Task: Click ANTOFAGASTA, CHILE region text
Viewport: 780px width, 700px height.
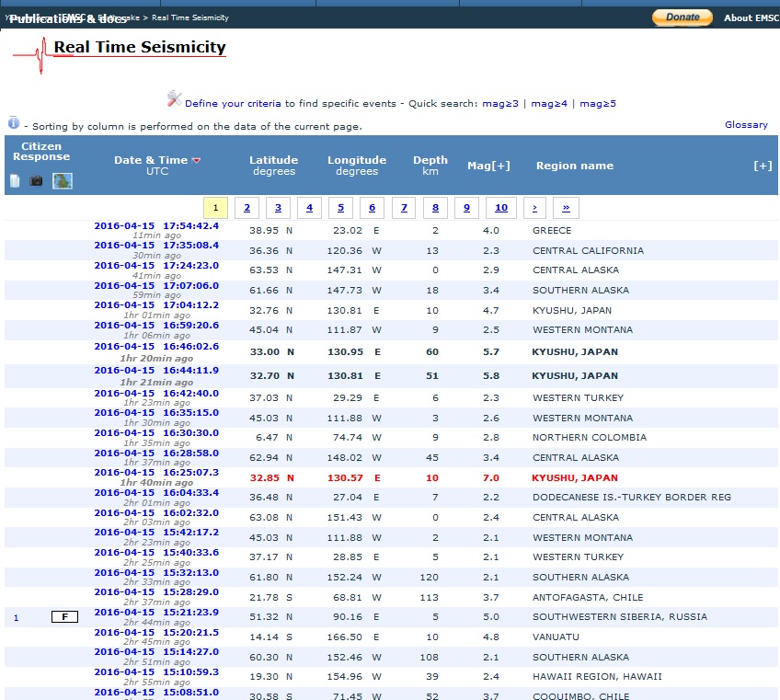Action: pyautogui.click(x=588, y=598)
